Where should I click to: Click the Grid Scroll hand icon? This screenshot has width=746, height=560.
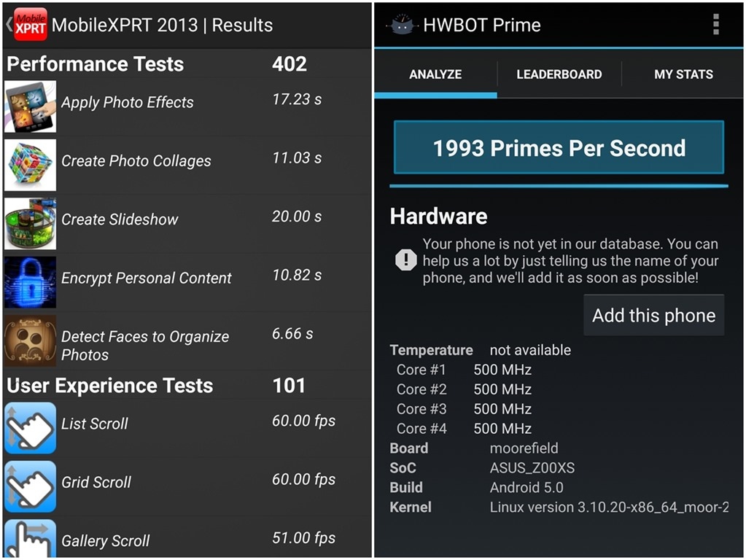30,486
